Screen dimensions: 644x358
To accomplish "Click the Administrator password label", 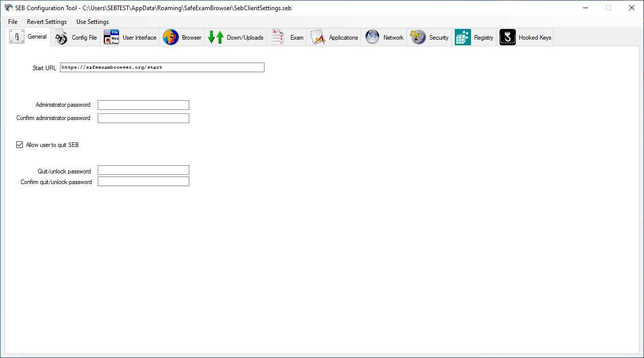I will (63, 105).
